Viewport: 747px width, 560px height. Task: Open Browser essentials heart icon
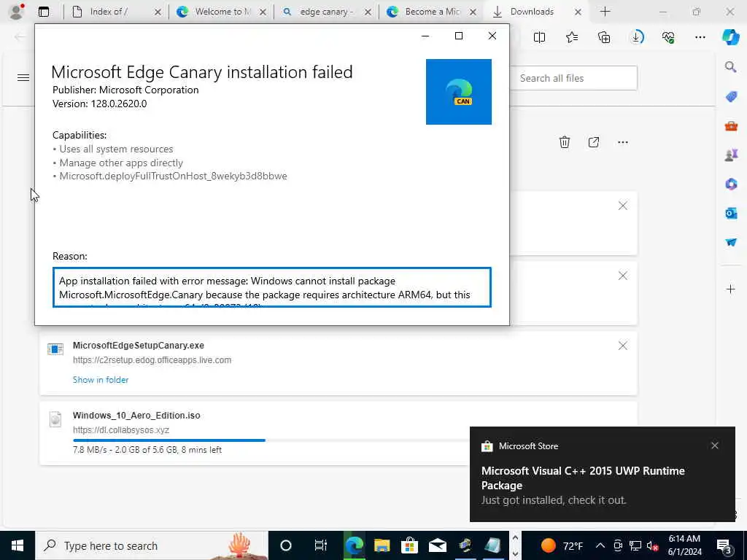[668, 37]
